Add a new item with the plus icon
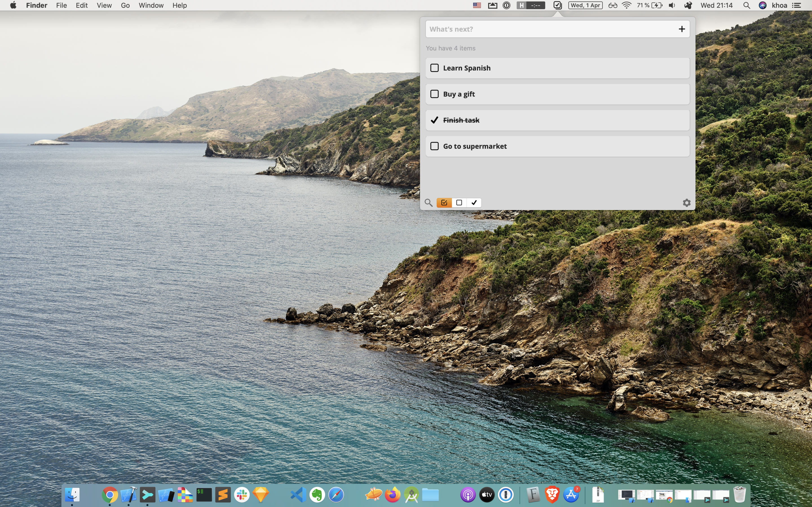812x507 pixels. 681,29
